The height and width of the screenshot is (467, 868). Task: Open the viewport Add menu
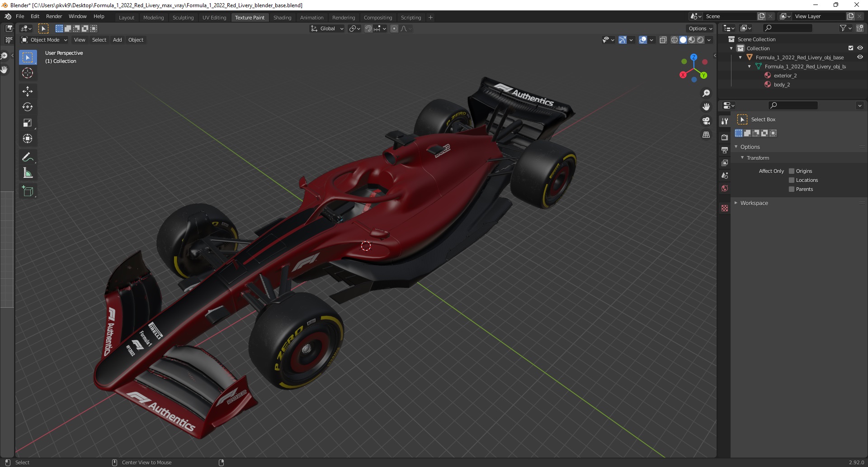[x=117, y=40]
